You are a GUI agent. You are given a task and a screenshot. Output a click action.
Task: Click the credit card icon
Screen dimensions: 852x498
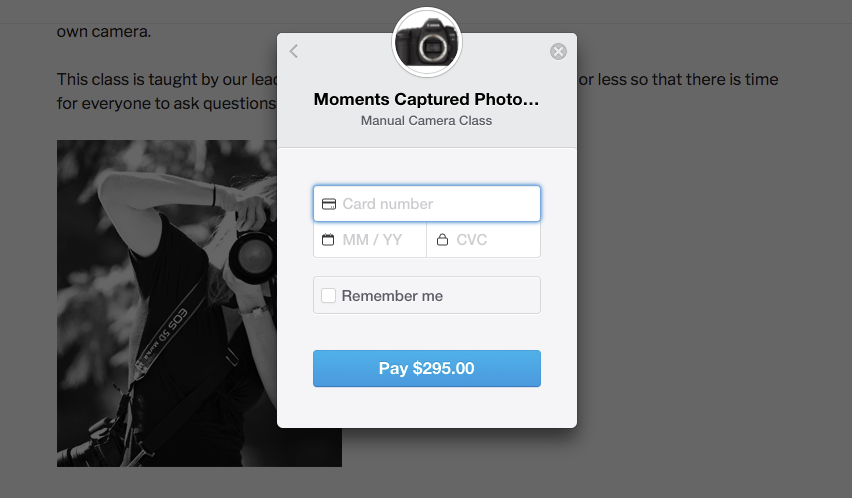coord(328,204)
